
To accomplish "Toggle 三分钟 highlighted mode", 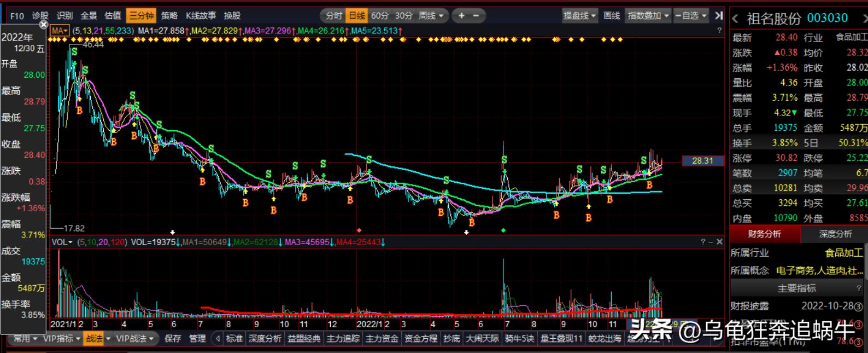I will [141, 16].
